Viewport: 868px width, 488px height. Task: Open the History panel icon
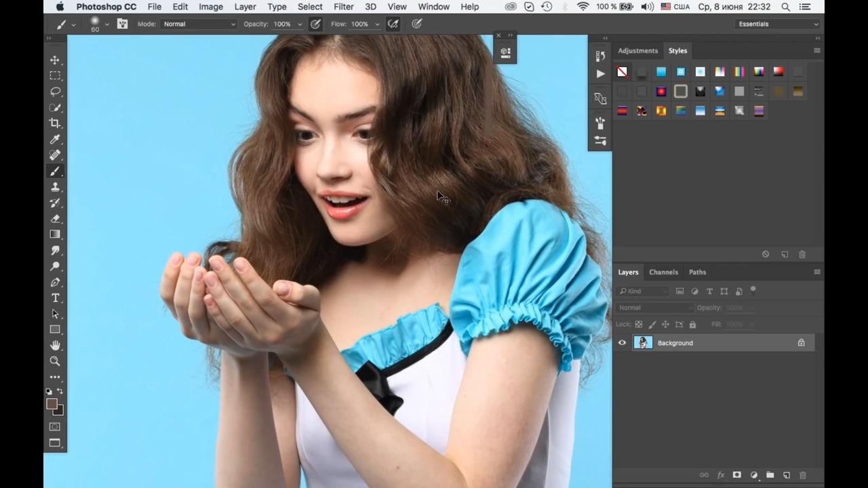[x=600, y=56]
